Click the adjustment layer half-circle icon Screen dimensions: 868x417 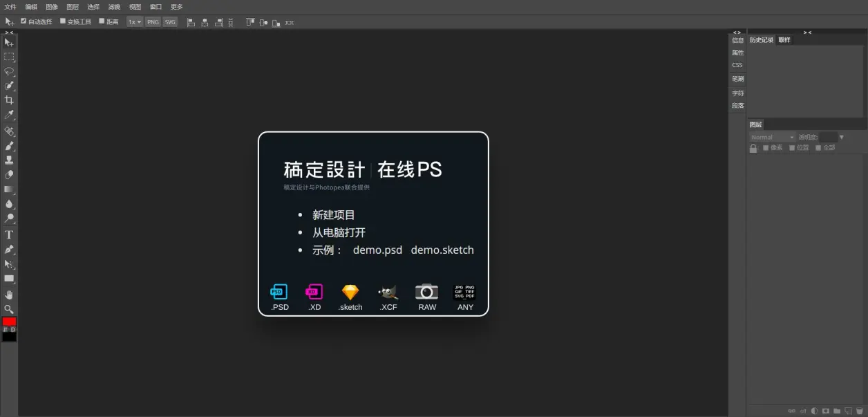[x=814, y=411]
